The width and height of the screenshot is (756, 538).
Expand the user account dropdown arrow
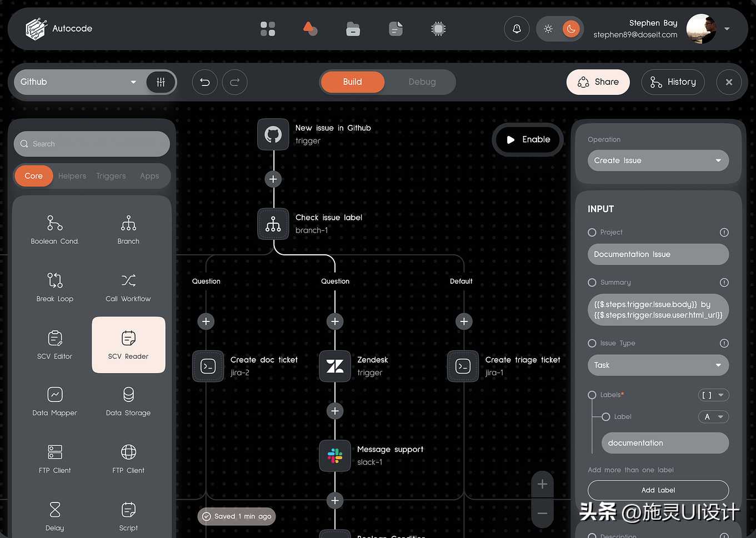(727, 29)
